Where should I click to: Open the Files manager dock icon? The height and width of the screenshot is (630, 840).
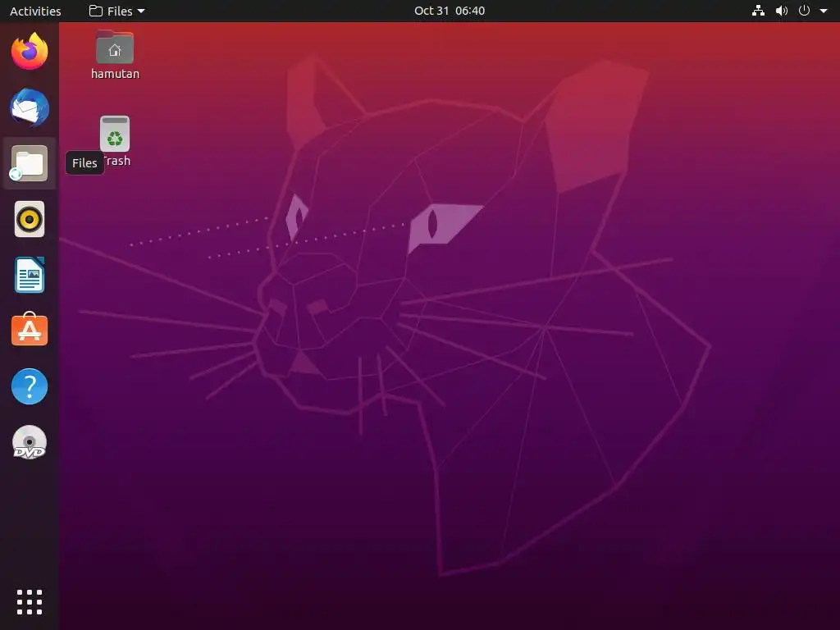[30, 163]
